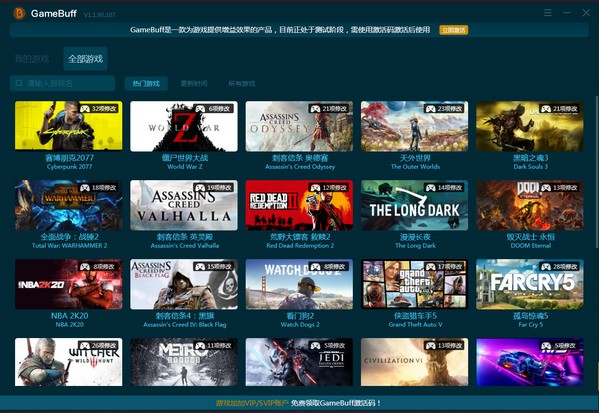Click the "Watch Dogs 2" title text
The image size is (599, 413).
point(300,325)
